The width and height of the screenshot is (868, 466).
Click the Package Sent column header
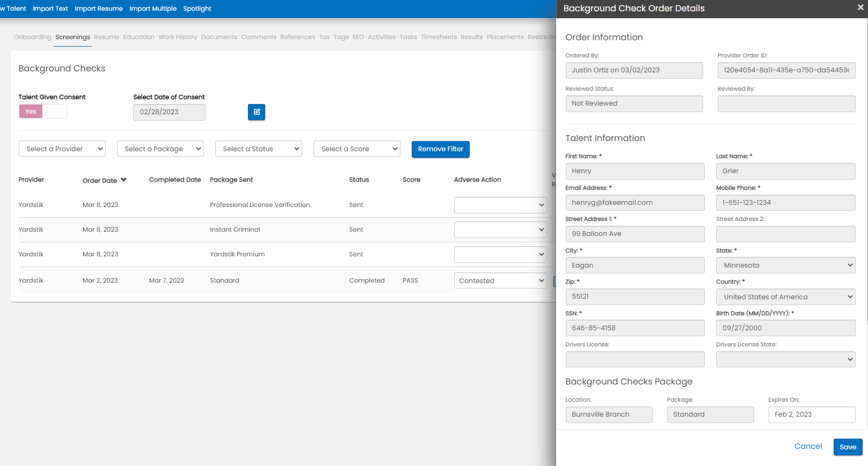(231, 180)
